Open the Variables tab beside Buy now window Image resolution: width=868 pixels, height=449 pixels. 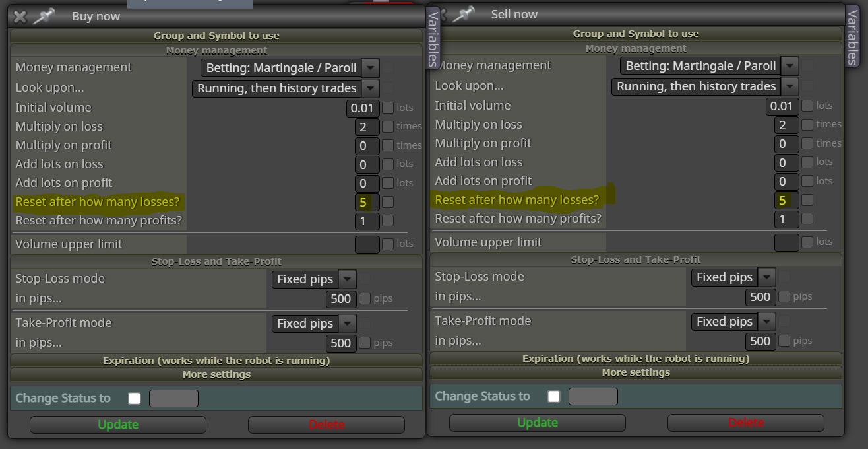(433, 38)
